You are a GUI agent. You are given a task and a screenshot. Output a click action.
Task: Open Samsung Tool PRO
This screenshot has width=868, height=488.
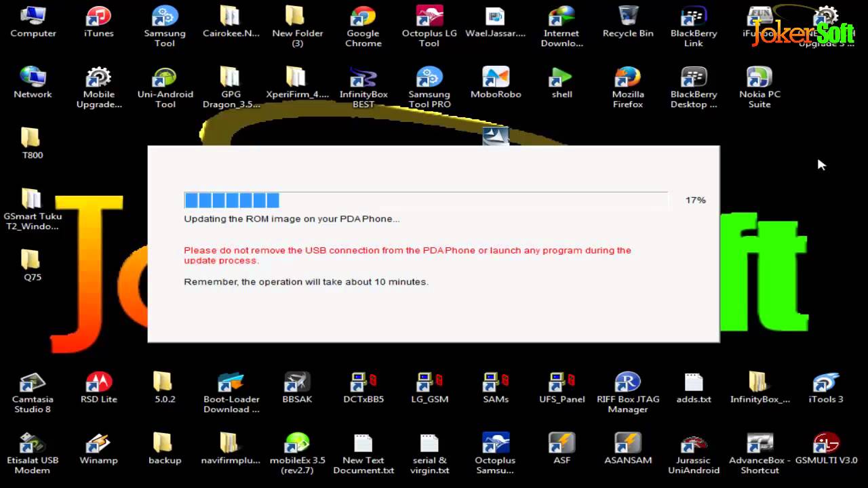(x=429, y=87)
